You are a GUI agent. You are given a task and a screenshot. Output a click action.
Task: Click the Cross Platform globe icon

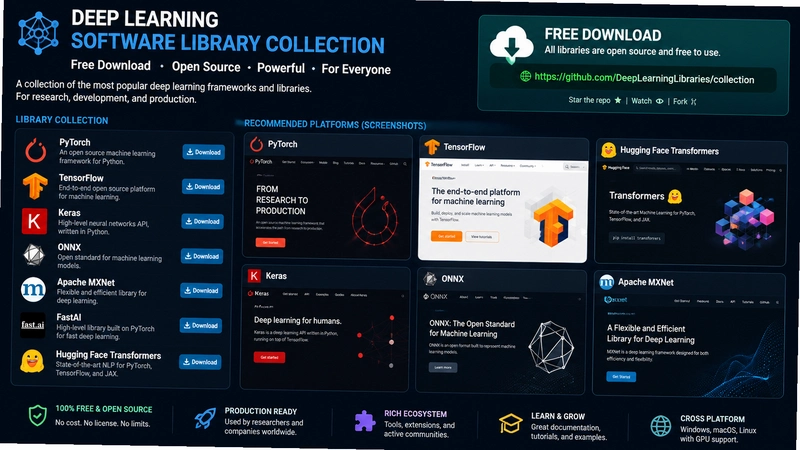[x=661, y=426]
